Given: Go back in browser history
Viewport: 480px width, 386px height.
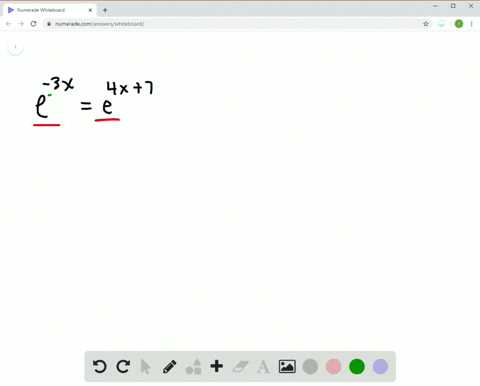Looking at the screenshot, I should [9, 24].
